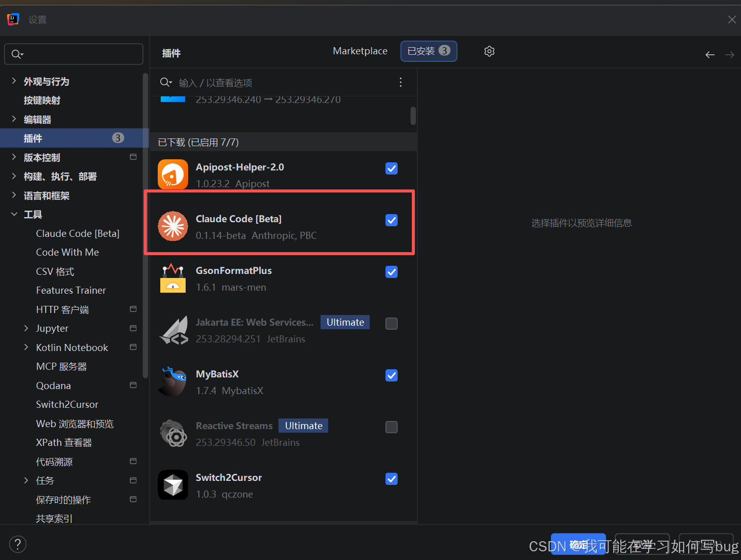Click project-level marker beside 任务
This screenshot has width=741, height=560.
pos(133,480)
